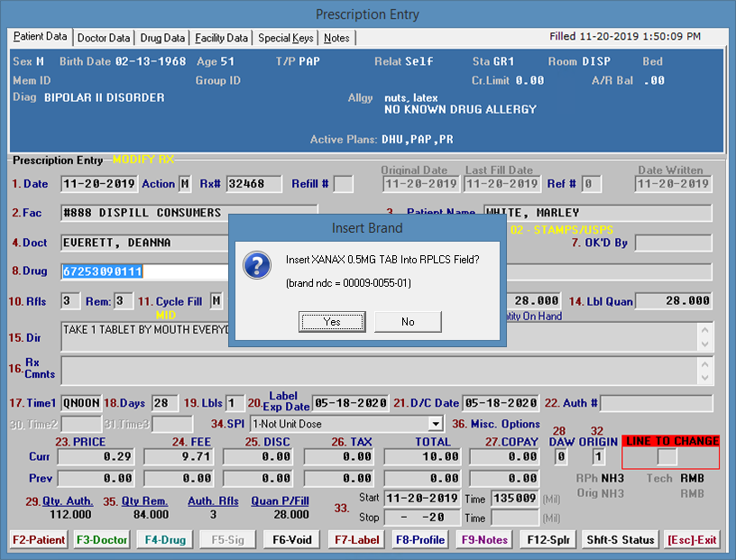Open the Special Keys tab
The width and height of the screenshot is (736, 560).
(x=285, y=38)
